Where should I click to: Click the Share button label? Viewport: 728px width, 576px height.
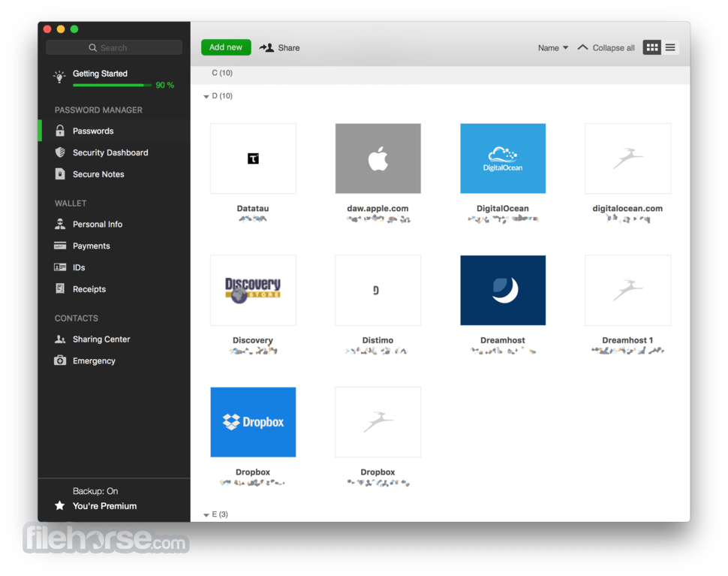(x=289, y=47)
